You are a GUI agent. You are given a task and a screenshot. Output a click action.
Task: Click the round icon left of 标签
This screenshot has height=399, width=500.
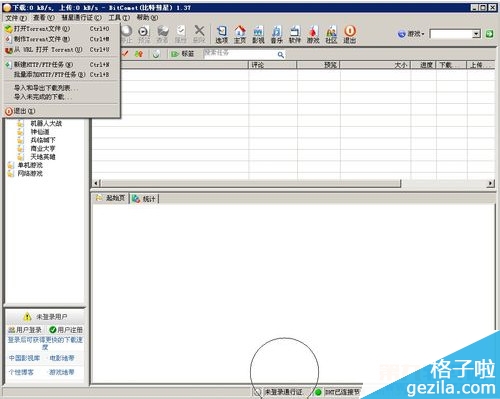[x=156, y=54]
